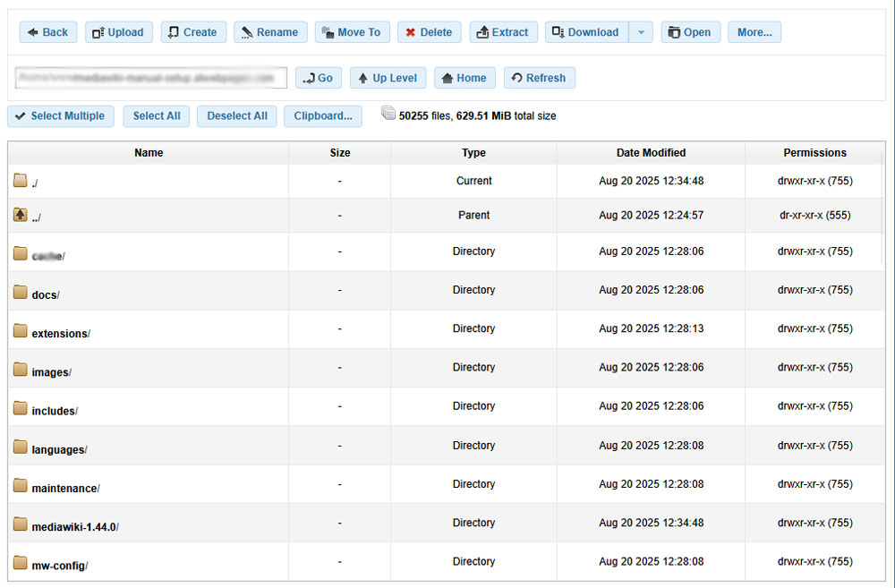The image size is (895, 588).
Task: Sort by the Size column header
Action: click(340, 152)
